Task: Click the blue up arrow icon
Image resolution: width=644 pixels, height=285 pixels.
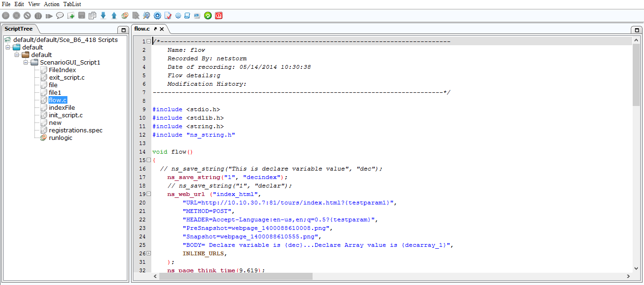Action: 114,16
